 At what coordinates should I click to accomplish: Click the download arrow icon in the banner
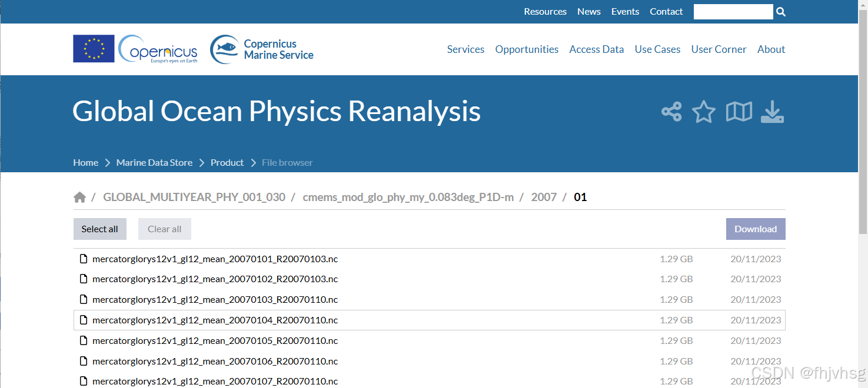tap(772, 112)
